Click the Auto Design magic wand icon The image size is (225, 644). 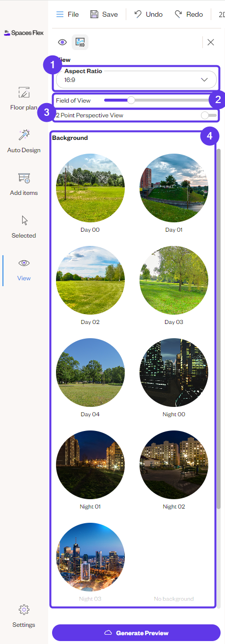[24, 135]
